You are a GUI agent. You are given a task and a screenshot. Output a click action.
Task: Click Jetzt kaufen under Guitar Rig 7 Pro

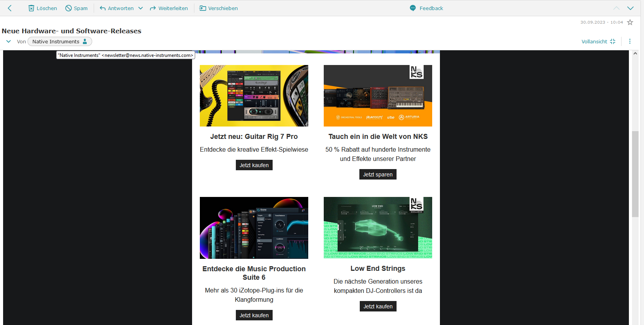pyautogui.click(x=254, y=165)
